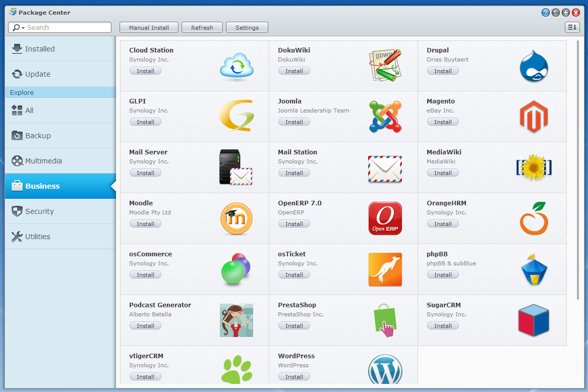Open the search options magnifier dropdown
This screenshot has height=392, width=588.
pyautogui.click(x=18, y=27)
